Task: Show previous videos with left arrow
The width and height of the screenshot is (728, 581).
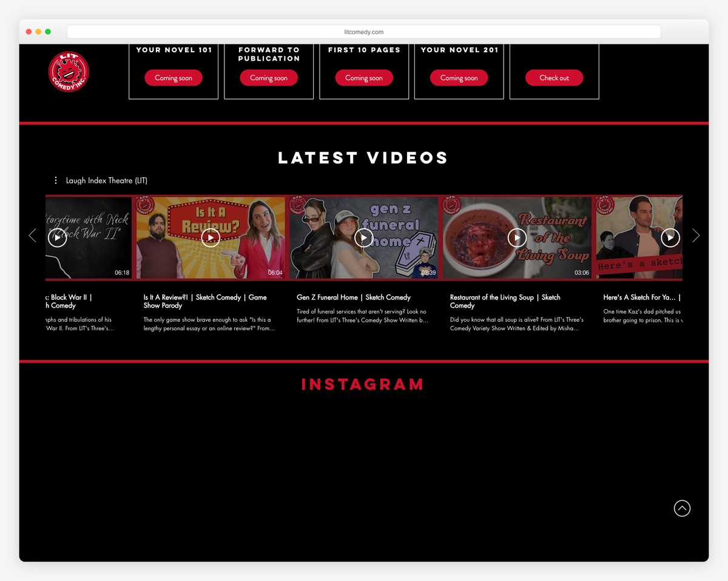Action: 33,236
